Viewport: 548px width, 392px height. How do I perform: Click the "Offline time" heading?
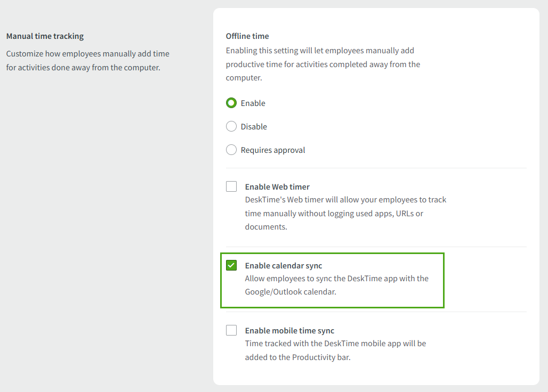click(x=247, y=36)
